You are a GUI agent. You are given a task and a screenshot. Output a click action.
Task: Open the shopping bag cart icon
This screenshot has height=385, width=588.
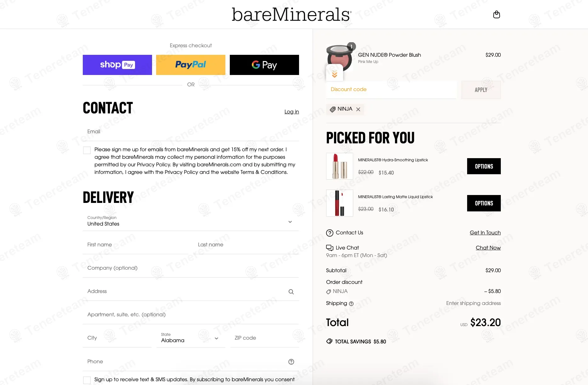496,14
